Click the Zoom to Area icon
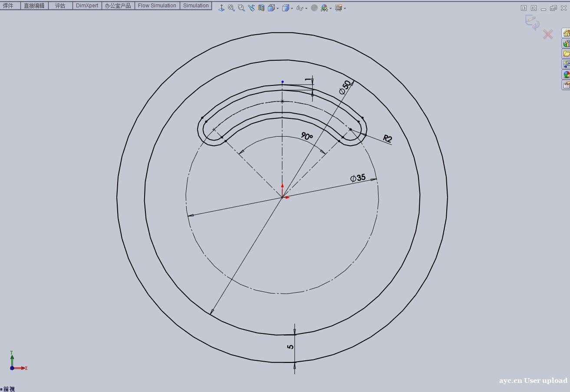Image resolution: width=570 pixels, height=392 pixels. pos(241,8)
